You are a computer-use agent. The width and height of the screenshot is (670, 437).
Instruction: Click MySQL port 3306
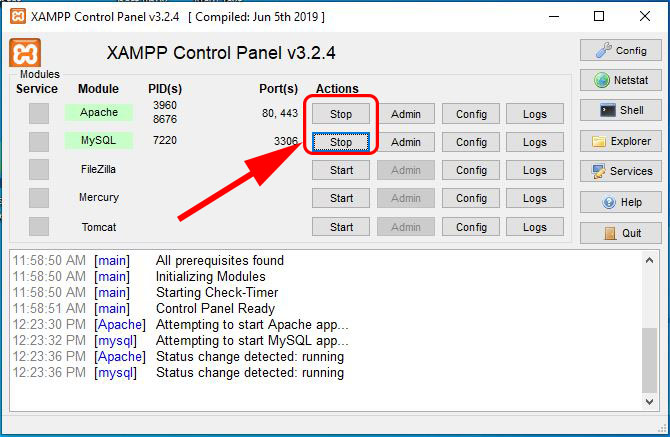tap(286, 141)
